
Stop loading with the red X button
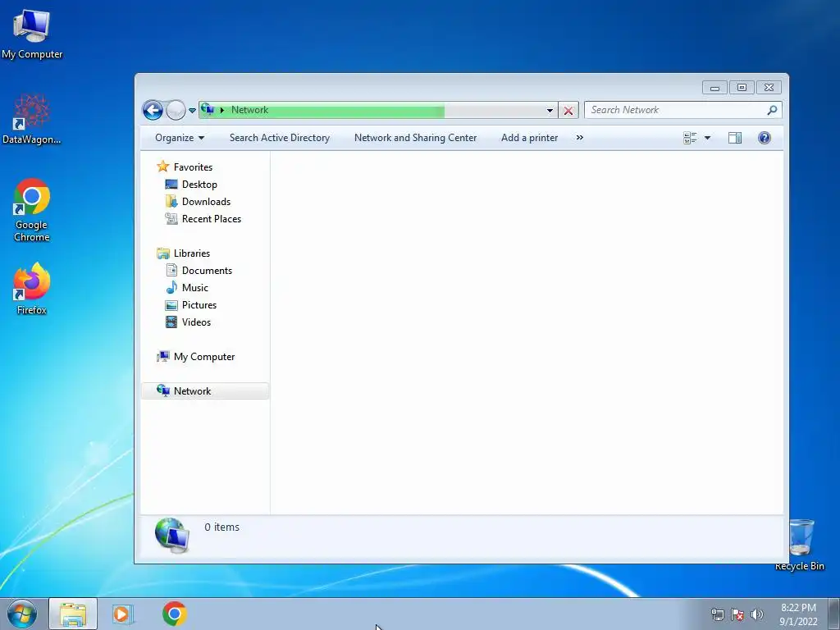(x=568, y=111)
